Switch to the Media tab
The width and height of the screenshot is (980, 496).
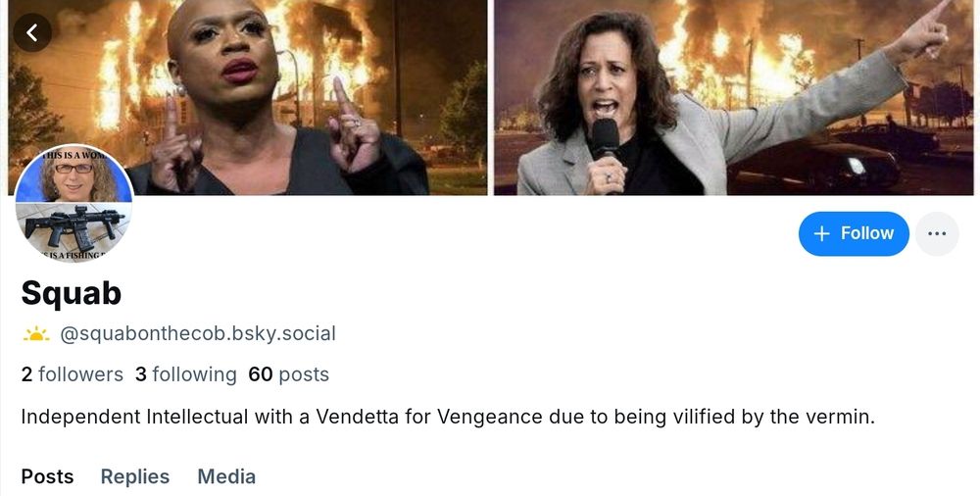tap(226, 476)
